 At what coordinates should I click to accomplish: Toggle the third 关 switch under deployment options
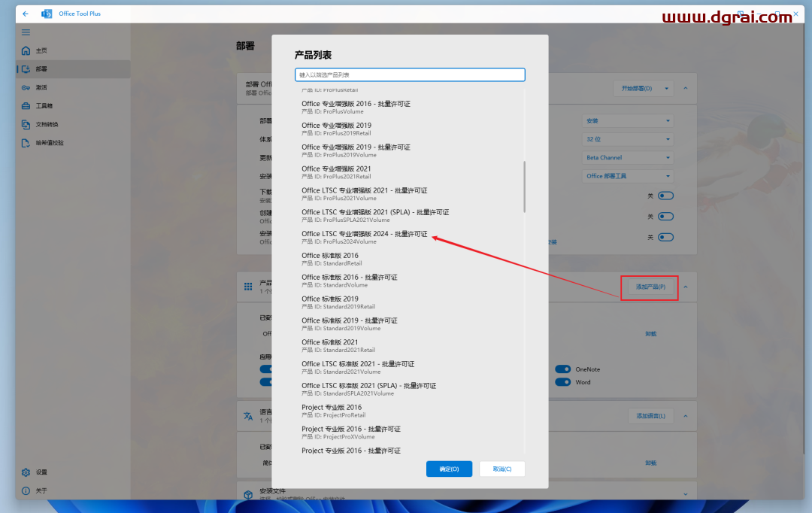pos(665,238)
